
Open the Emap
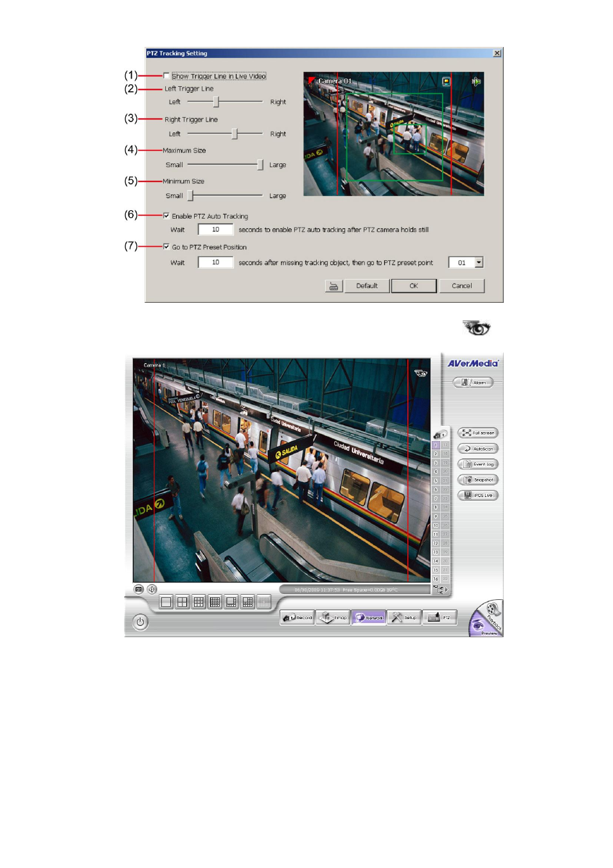[333, 618]
